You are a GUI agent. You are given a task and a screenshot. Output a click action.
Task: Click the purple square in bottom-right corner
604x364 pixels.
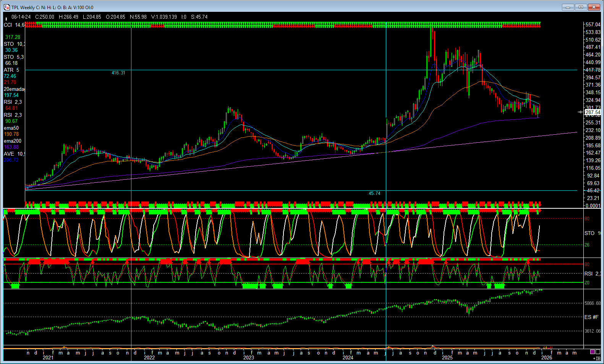pos(593,352)
